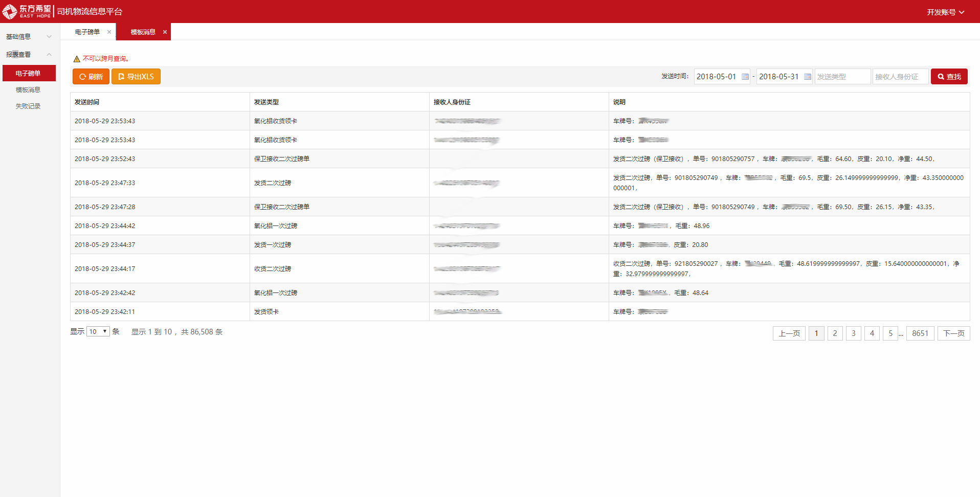The image size is (980, 497).
Task: Click the 查找 search button
Action: coord(949,77)
